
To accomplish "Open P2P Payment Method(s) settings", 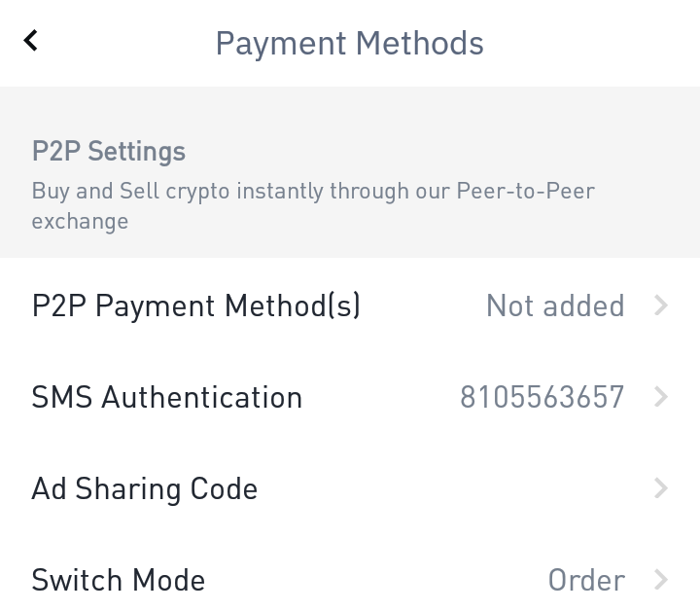I will pos(196,305).
